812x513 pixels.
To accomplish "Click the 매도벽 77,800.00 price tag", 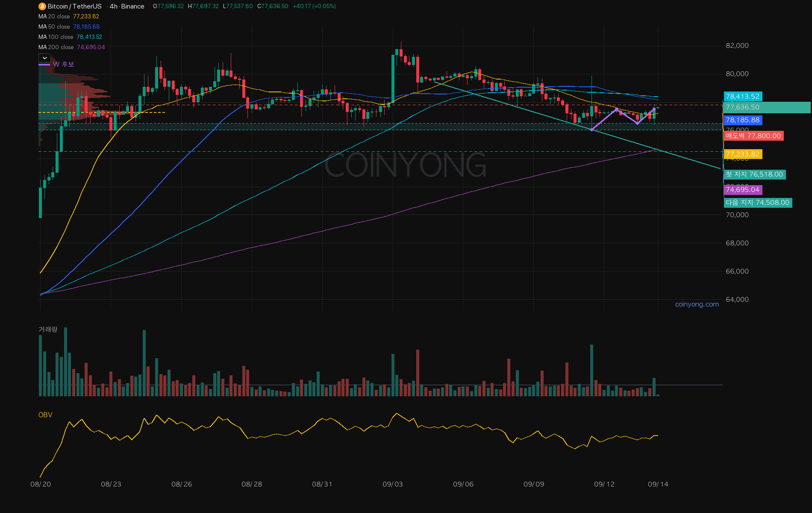I will (x=753, y=136).
